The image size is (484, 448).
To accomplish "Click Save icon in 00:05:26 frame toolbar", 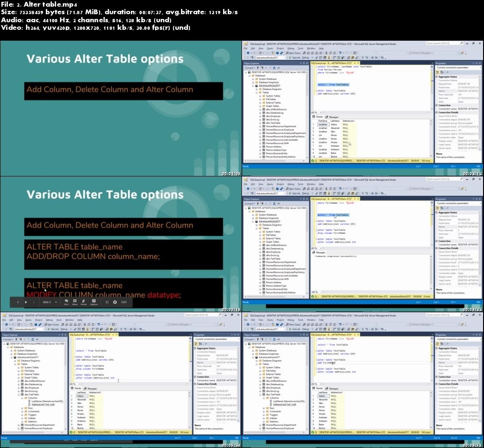I will point(36,325).
